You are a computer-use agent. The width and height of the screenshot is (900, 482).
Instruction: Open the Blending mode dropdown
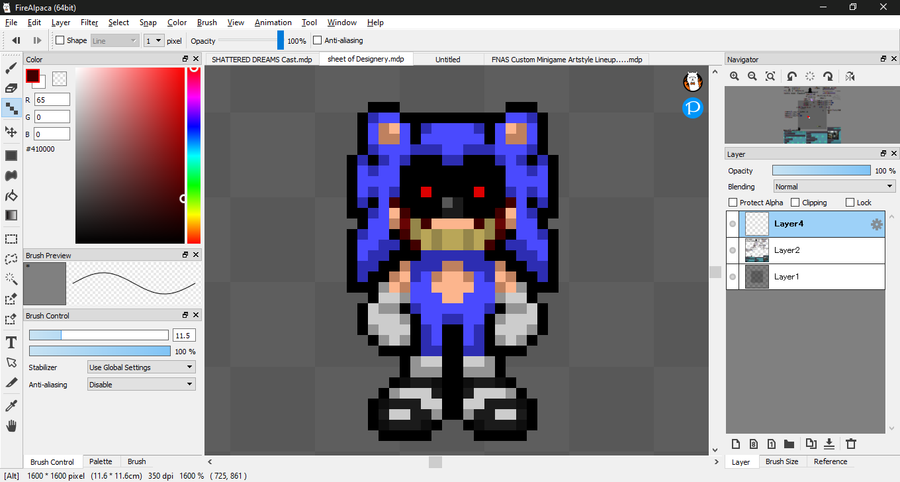click(x=833, y=186)
